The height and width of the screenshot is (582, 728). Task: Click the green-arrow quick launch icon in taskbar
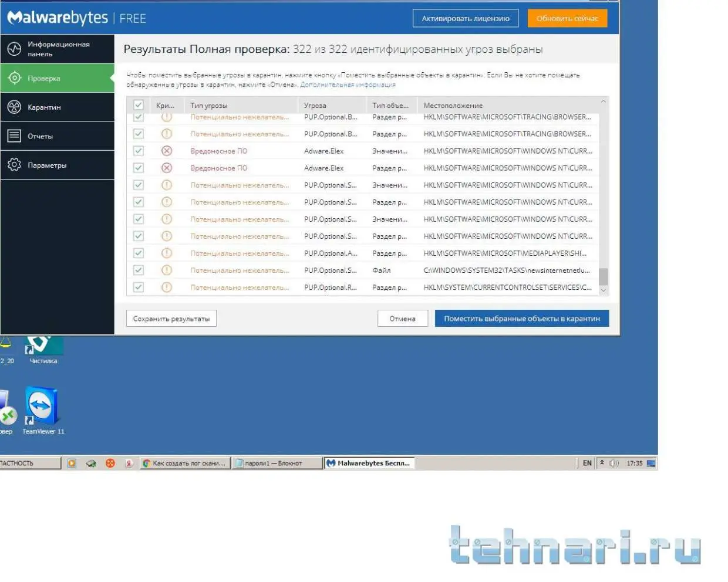point(91,463)
